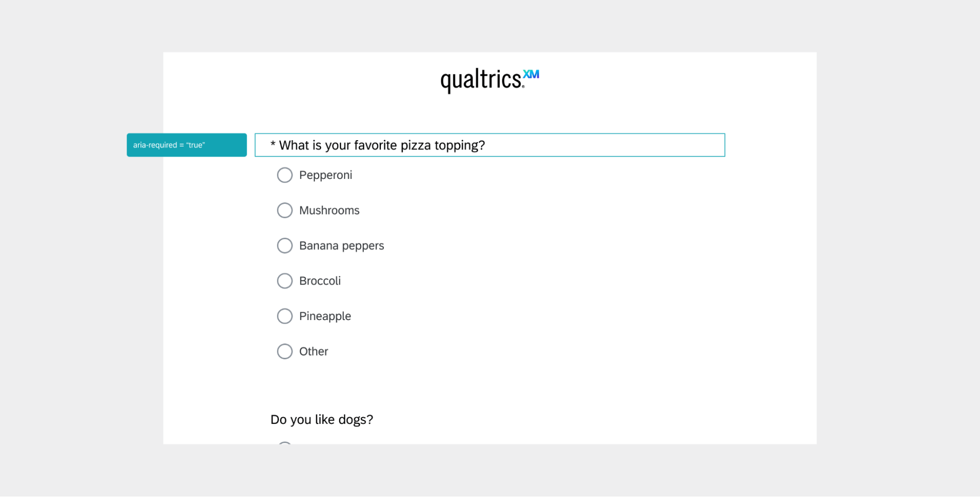The height and width of the screenshot is (497, 980).
Task: Select Pineapple as your pizza topping
Action: point(285,316)
